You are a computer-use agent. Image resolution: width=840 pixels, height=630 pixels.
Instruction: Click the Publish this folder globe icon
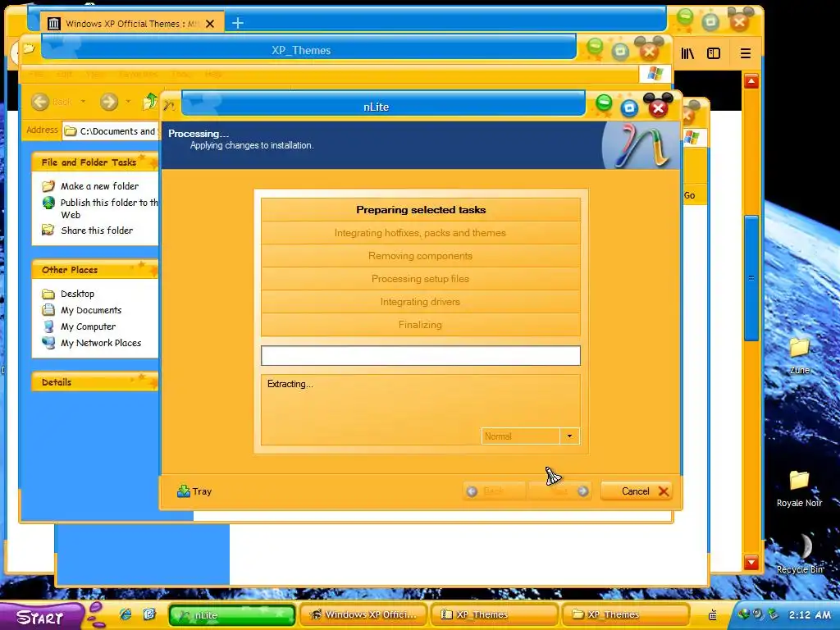[48, 203]
